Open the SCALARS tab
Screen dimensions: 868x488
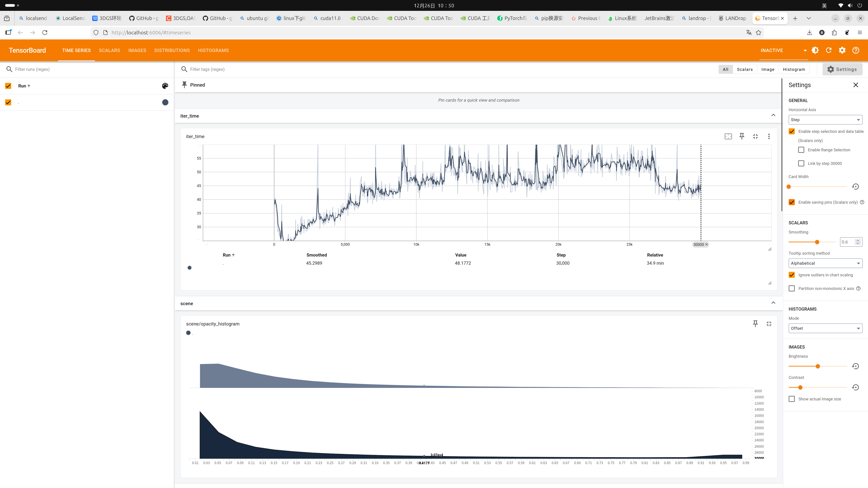109,50
